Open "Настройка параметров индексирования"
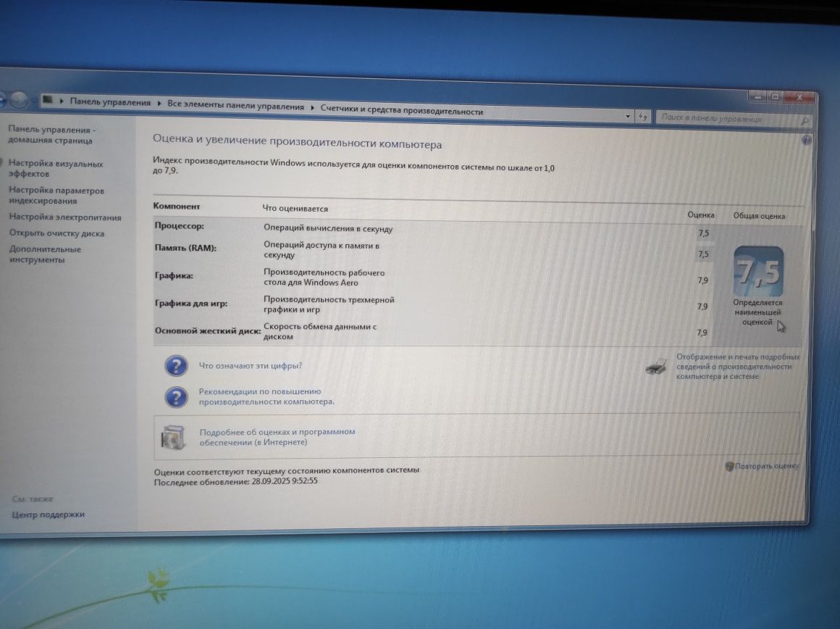 pos(56,195)
